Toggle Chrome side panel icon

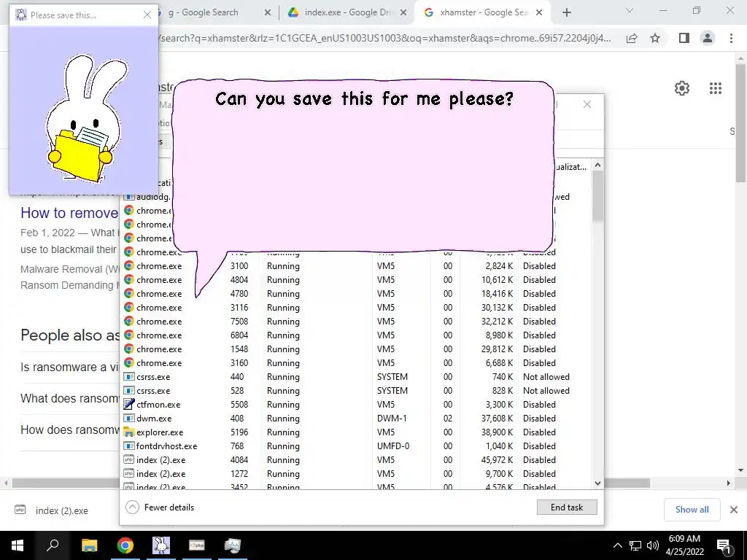[x=684, y=38]
